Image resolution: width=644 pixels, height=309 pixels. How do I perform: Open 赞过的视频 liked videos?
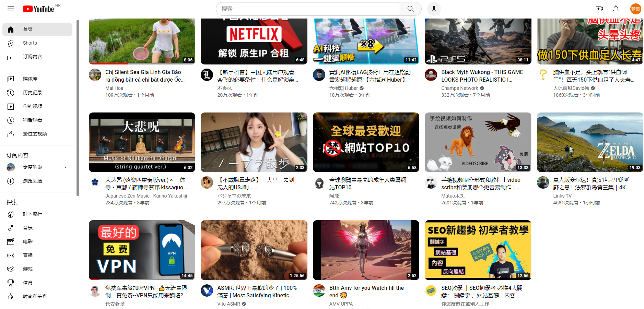35,134
